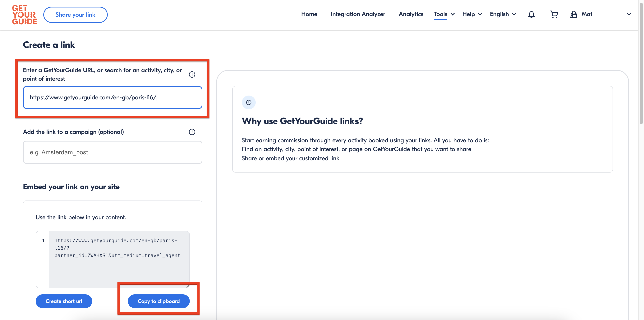Screen dimensions: 644x320
Task: Show info tooltip for URL search field
Action: coord(192,74)
